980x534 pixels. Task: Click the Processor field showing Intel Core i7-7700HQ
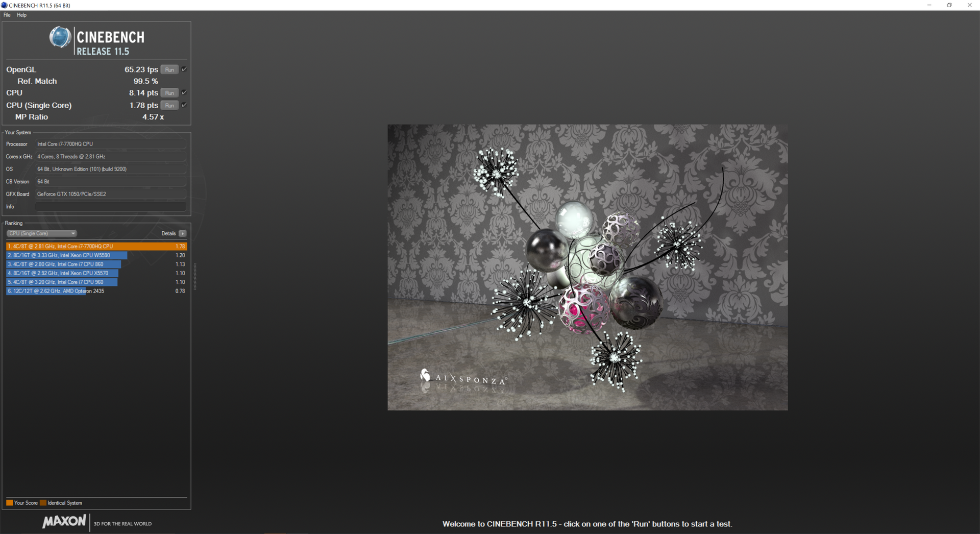tap(111, 144)
